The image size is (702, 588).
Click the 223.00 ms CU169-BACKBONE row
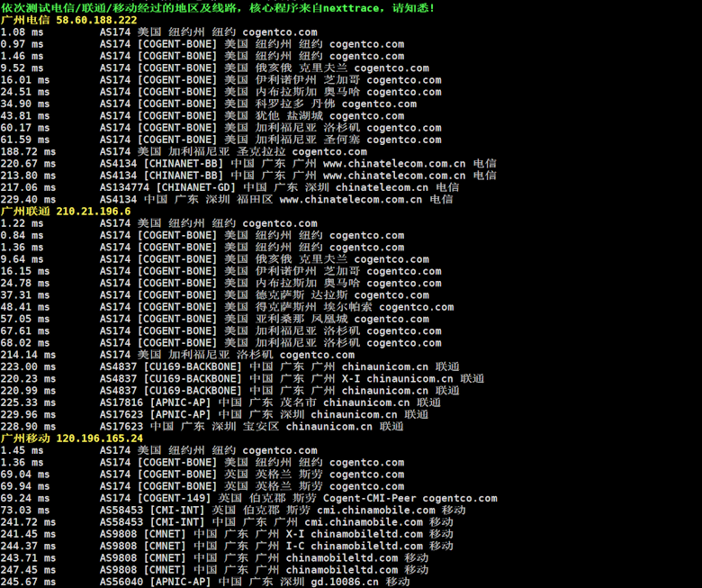click(229, 366)
